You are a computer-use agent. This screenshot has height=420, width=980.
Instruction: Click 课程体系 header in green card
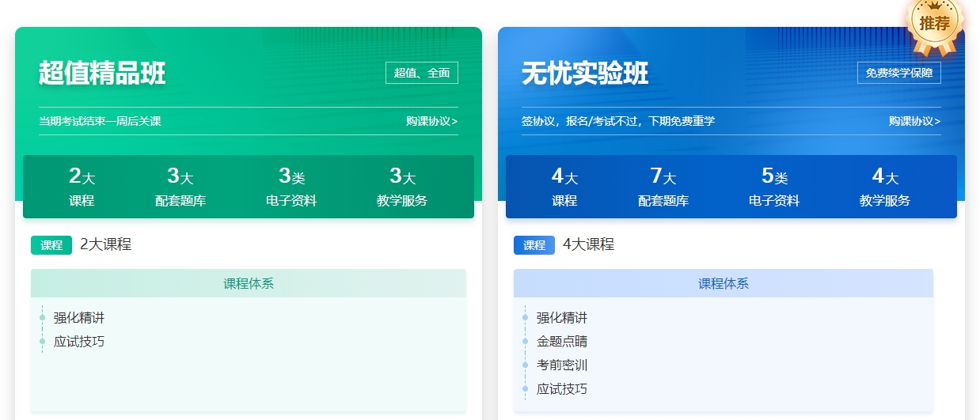tap(249, 284)
